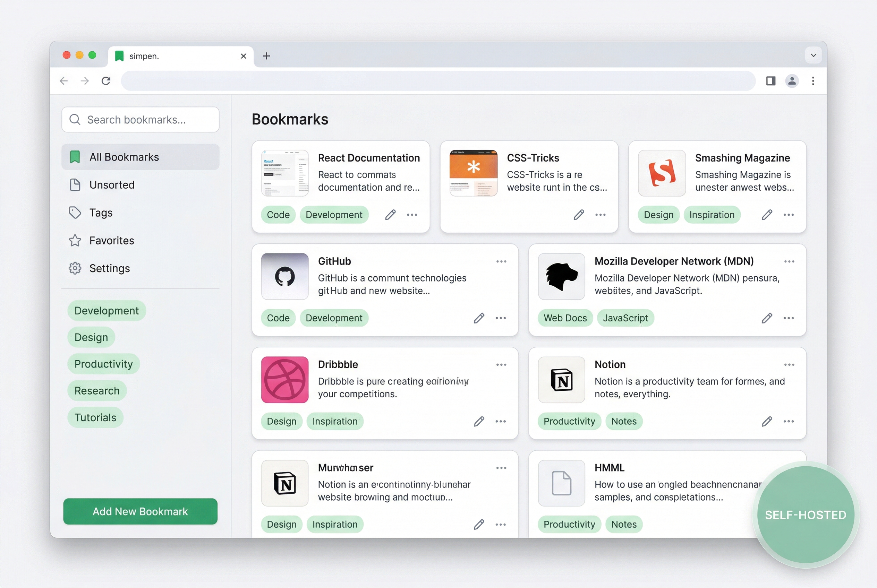
Task: Select All Bookmarks in the sidebar
Action: coord(124,157)
